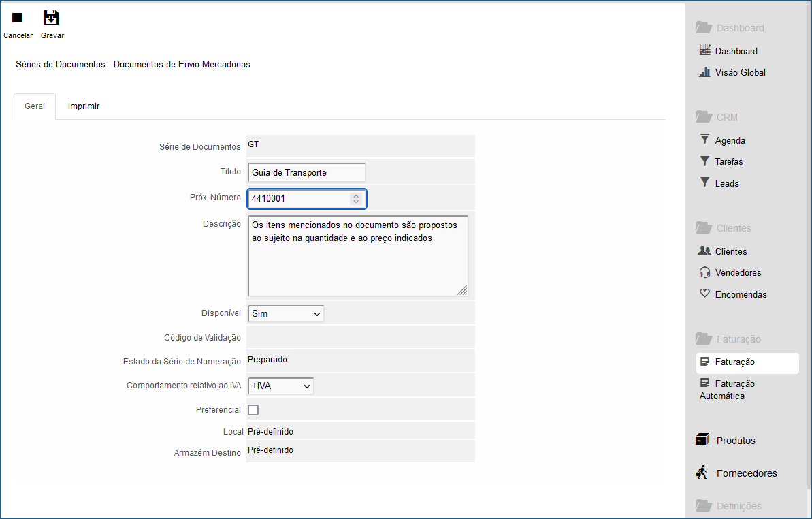Viewport: 812px width, 519px height.
Task: Open Dashboard grid icon in sidebar
Action: click(705, 50)
